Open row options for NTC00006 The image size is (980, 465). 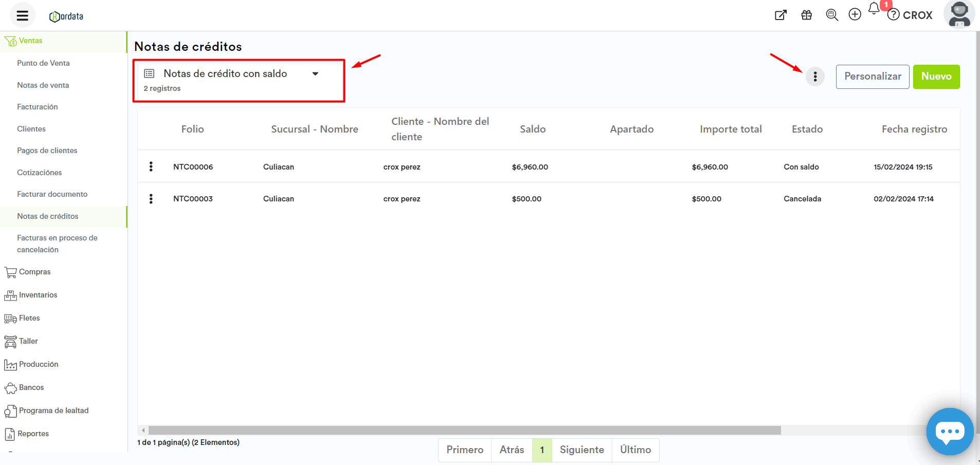click(x=151, y=166)
